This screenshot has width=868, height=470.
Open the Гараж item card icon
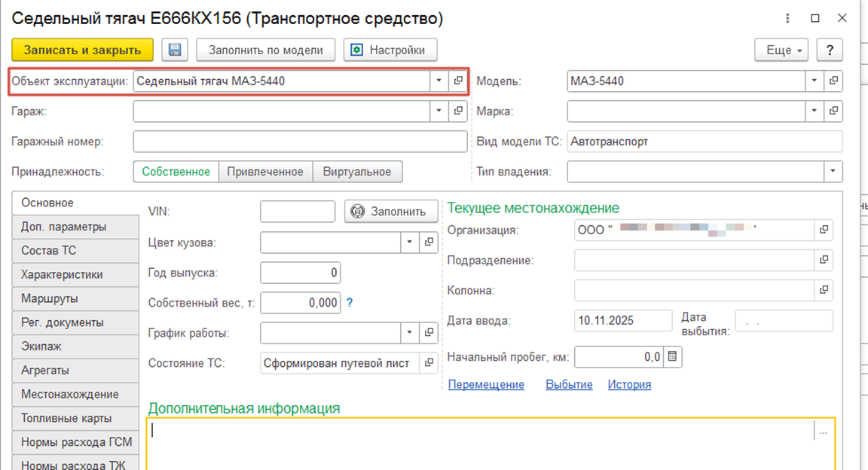(458, 111)
